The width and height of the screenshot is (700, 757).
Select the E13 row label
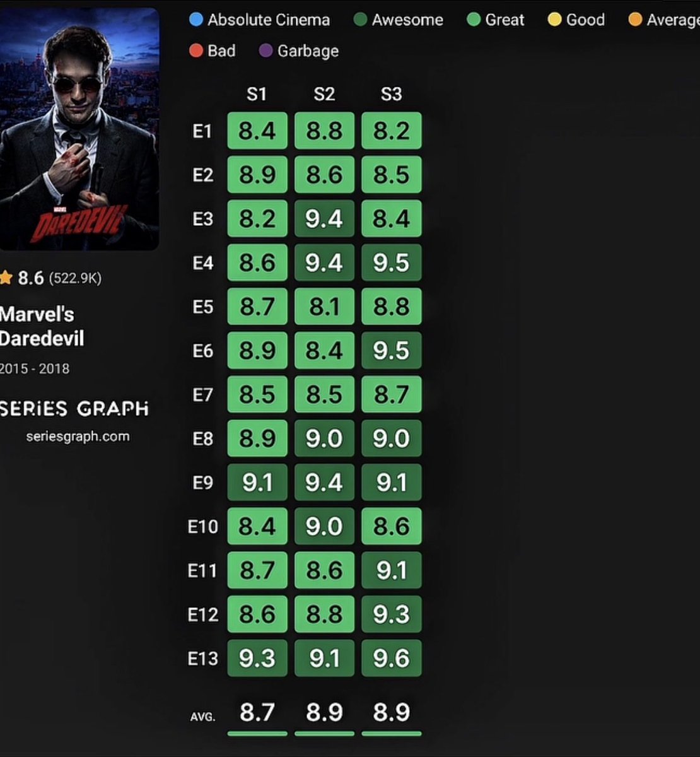tap(202, 658)
